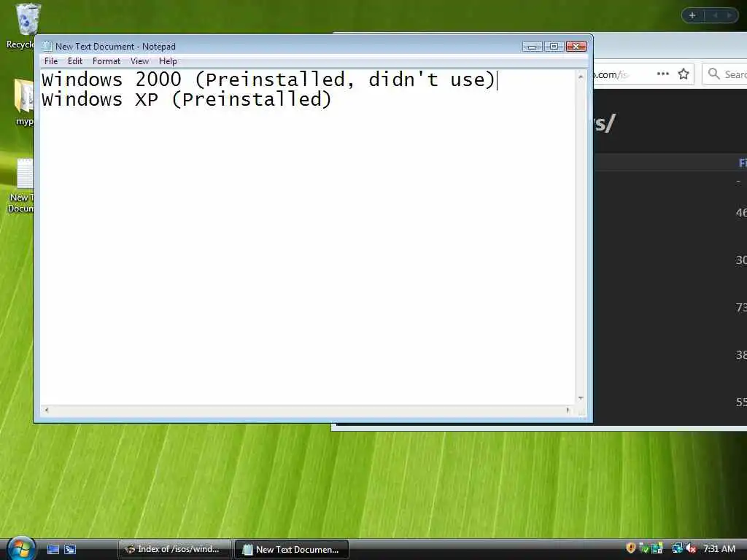Viewport: 747px width, 560px height.
Task: Click the blank Notepad text area below the text
Action: pyautogui.click(x=308, y=257)
